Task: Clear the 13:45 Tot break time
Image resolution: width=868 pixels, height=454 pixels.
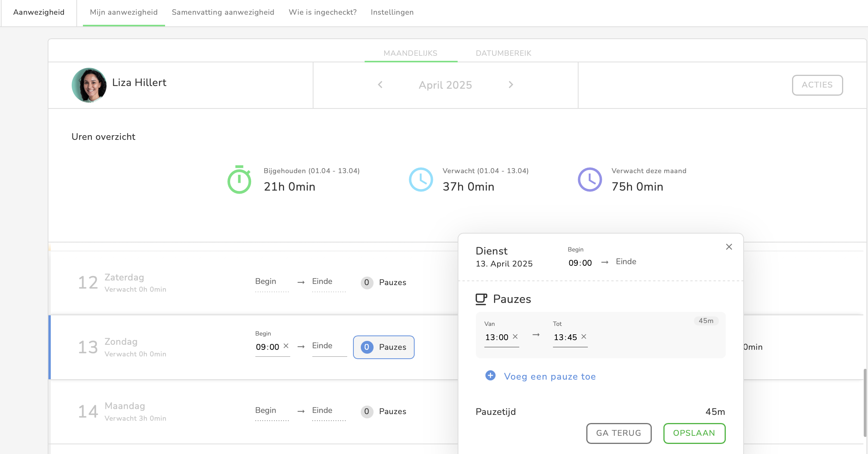Action: pos(584,337)
